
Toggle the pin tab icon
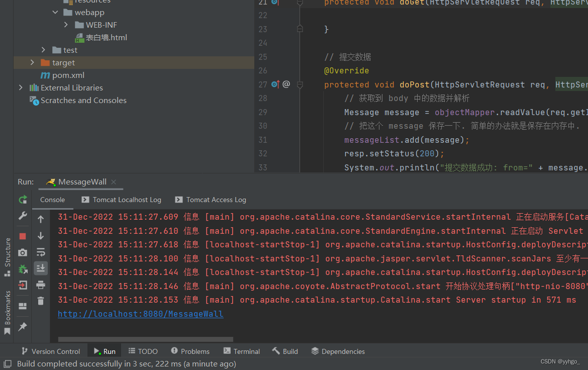pyautogui.click(x=23, y=327)
